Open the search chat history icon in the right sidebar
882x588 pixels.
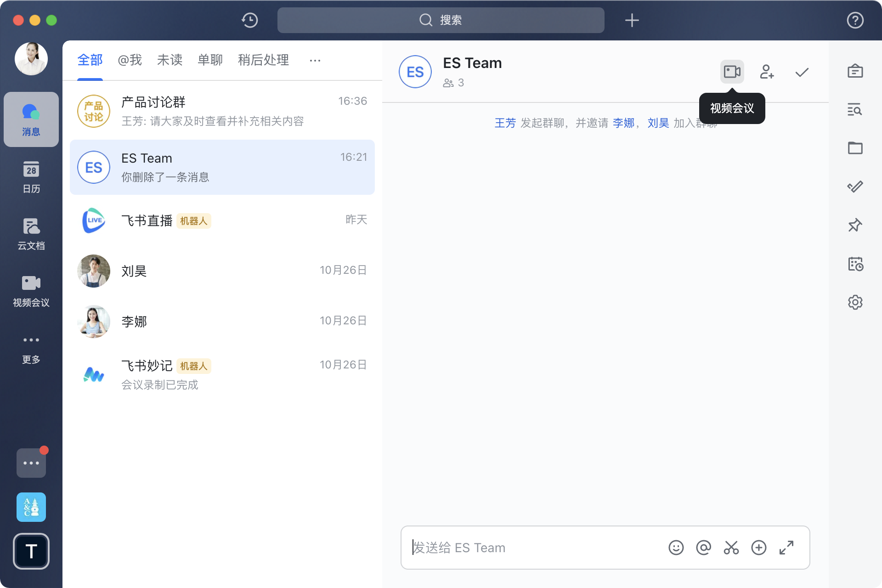pos(855,109)
